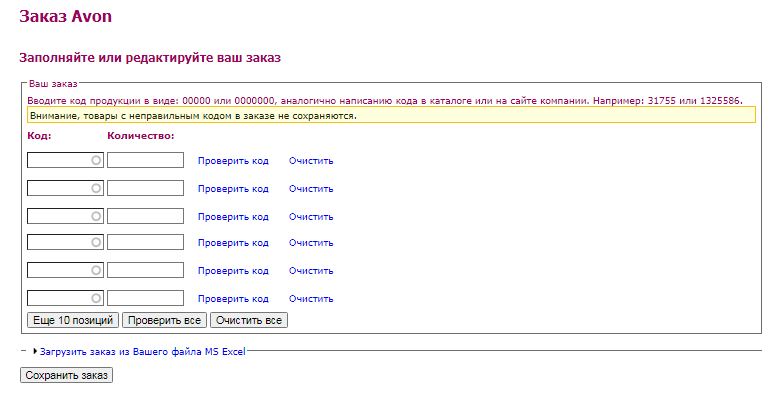The width and height of the screenshot is (776, 401).
Task: Click the fifth row's 'Очистить' link
Action: point(311,271)
